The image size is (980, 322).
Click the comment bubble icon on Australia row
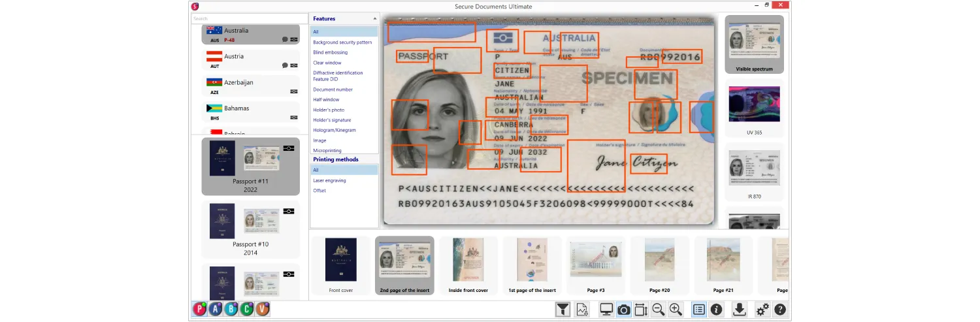tap(285, 39)
